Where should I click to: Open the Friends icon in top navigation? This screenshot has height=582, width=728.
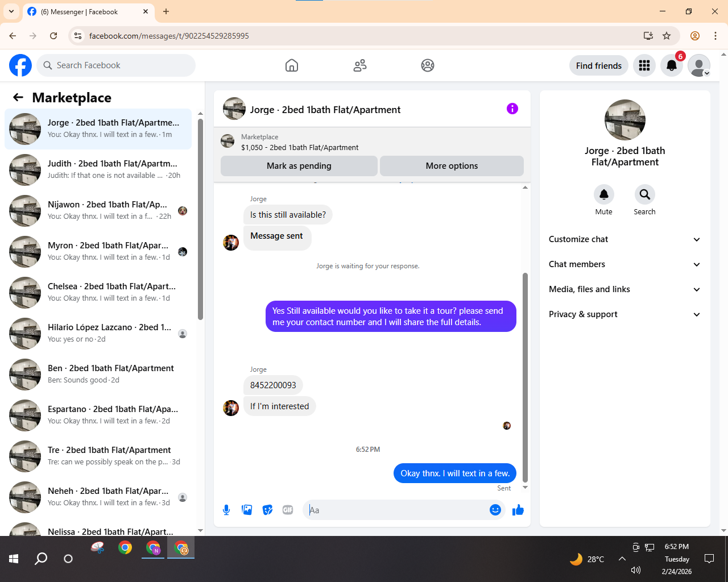(360, 65)
